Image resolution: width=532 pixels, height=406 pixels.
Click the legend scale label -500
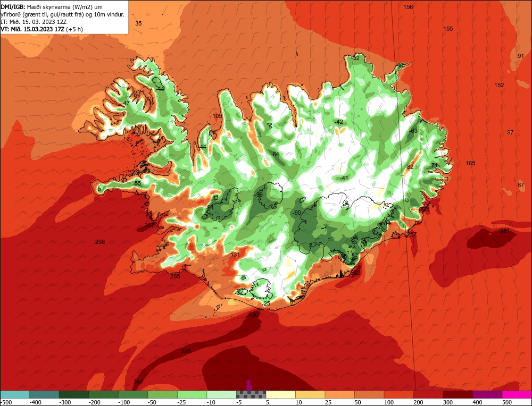(x=6, y=402)
